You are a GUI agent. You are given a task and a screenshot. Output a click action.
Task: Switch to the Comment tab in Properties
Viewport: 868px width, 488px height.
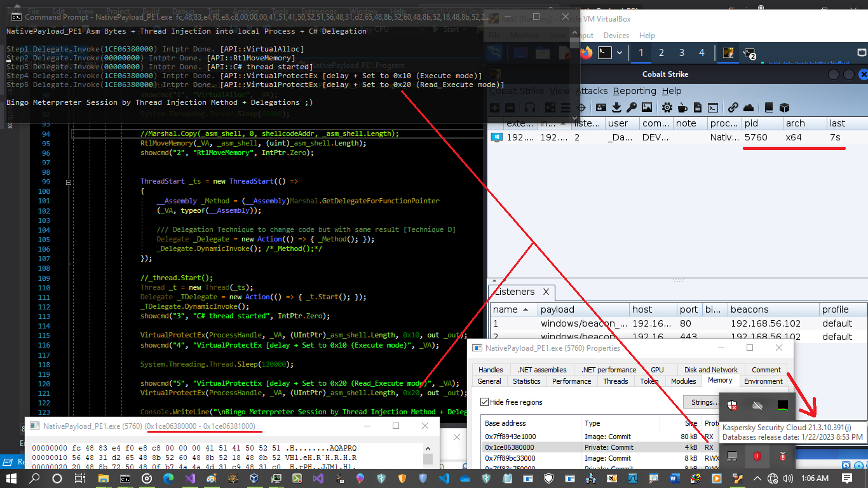[x=766, y=370]
